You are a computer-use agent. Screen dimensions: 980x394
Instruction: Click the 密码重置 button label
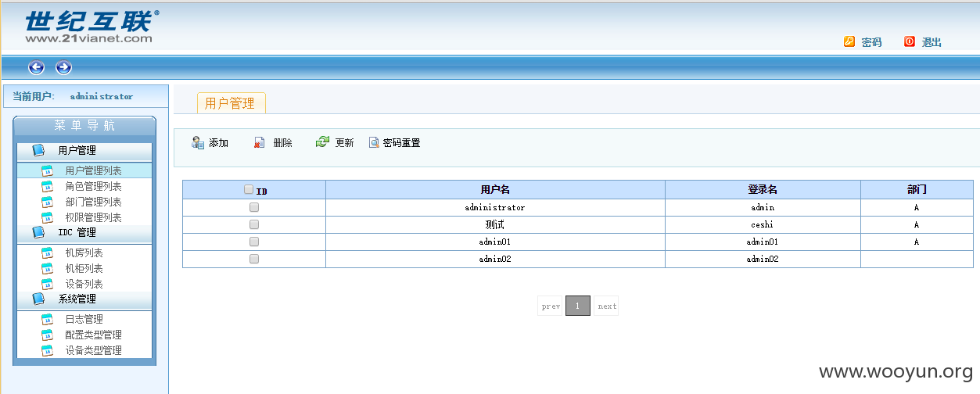point(401,143)
